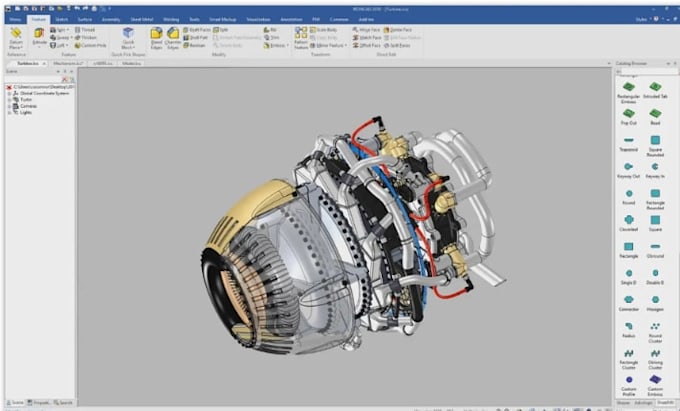680x411 pixels.
Task: Use the Split tool
Action: [x=220, y=30]
